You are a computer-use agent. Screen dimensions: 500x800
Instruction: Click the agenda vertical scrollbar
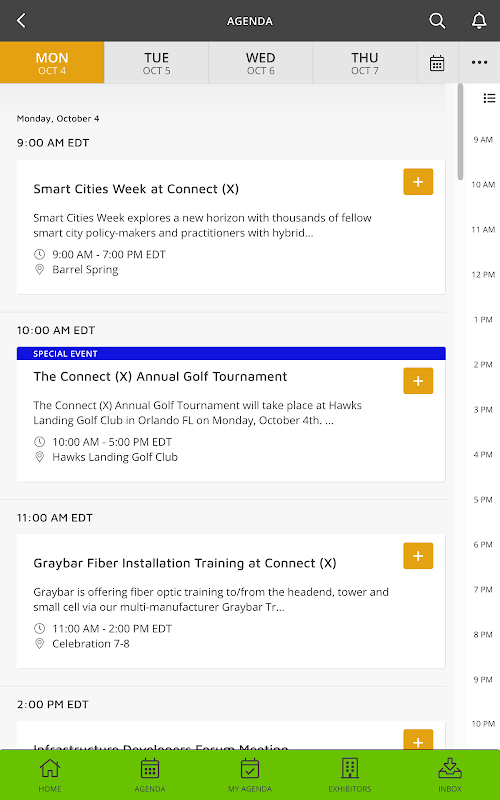[460, 132]
